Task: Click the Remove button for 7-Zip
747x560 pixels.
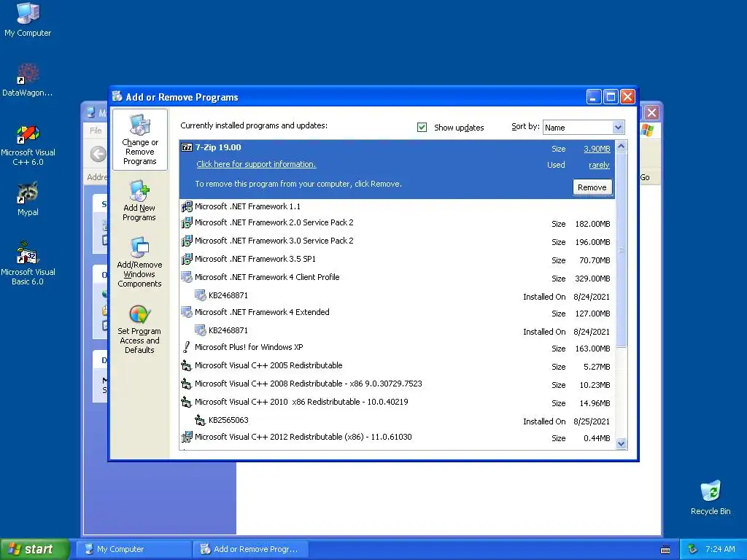Action: point(592,187)
